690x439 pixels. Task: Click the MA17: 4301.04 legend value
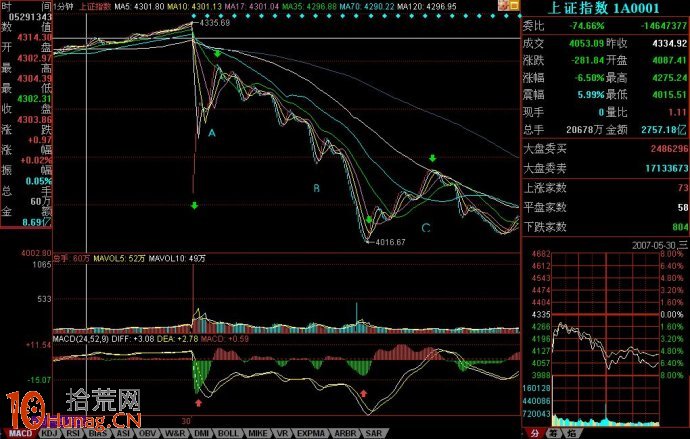(x=251, y=7)
